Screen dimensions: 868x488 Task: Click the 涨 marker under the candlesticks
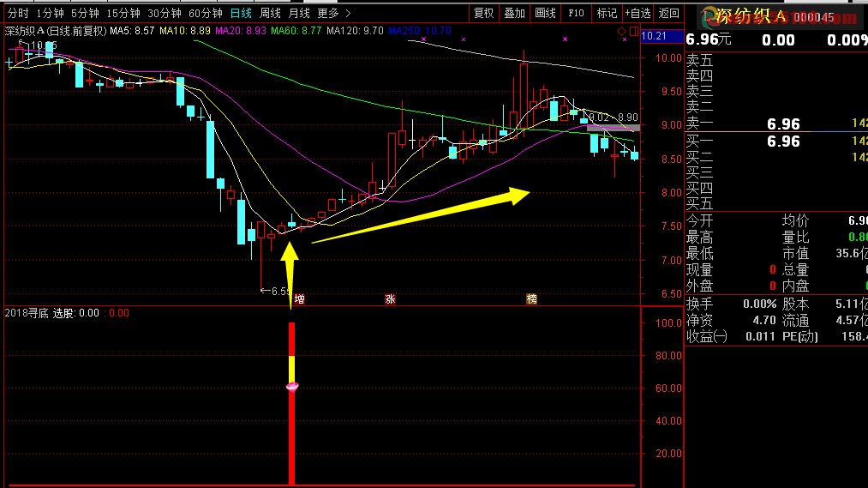coord(390,299)
